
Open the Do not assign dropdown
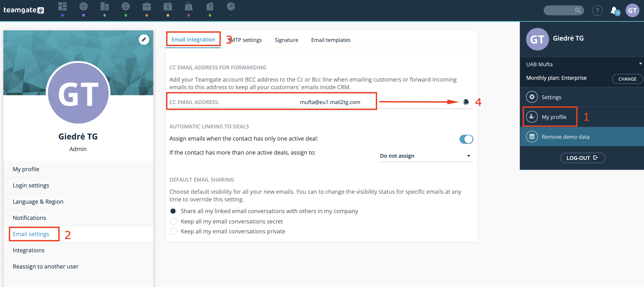tap(426, 156)
